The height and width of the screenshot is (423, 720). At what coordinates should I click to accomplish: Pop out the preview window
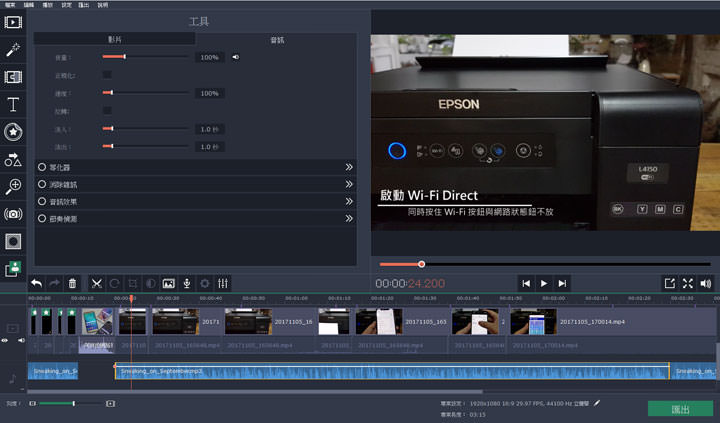coord(669,283)
